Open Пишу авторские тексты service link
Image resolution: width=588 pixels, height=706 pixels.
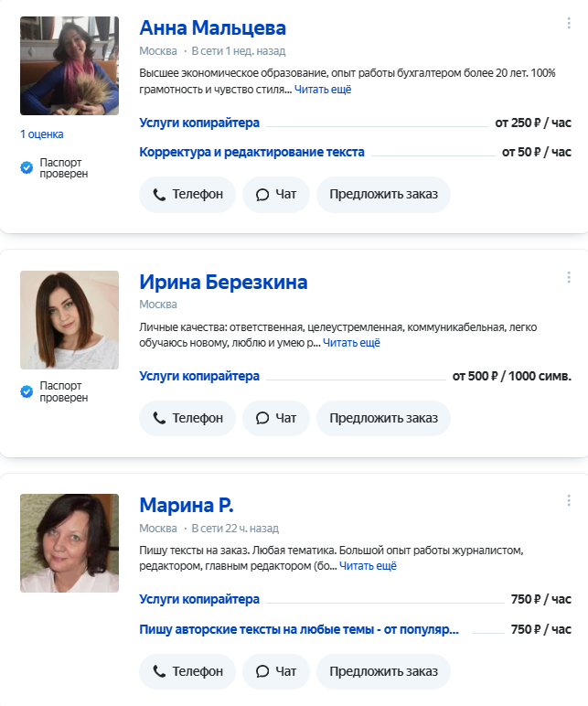point(298,629)
